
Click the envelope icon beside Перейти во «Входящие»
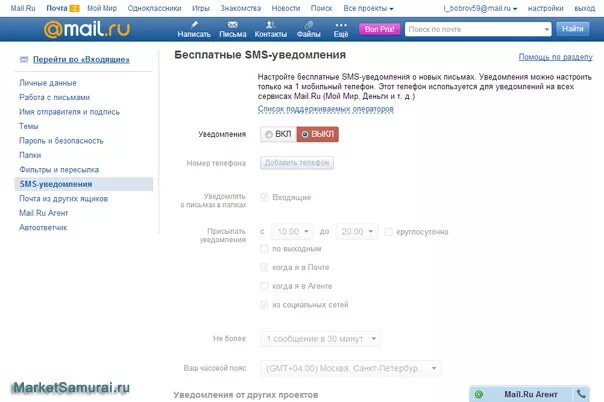click(x=24, y=59)
